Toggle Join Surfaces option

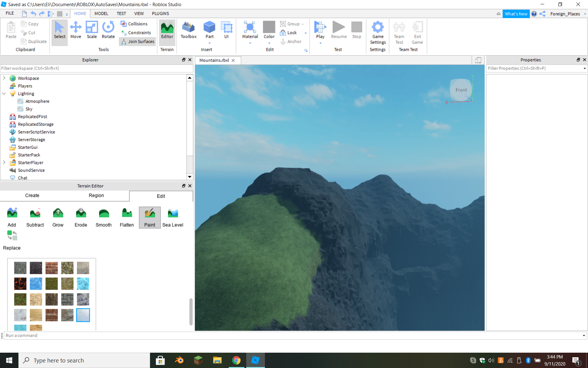click(x=138, y=41)
